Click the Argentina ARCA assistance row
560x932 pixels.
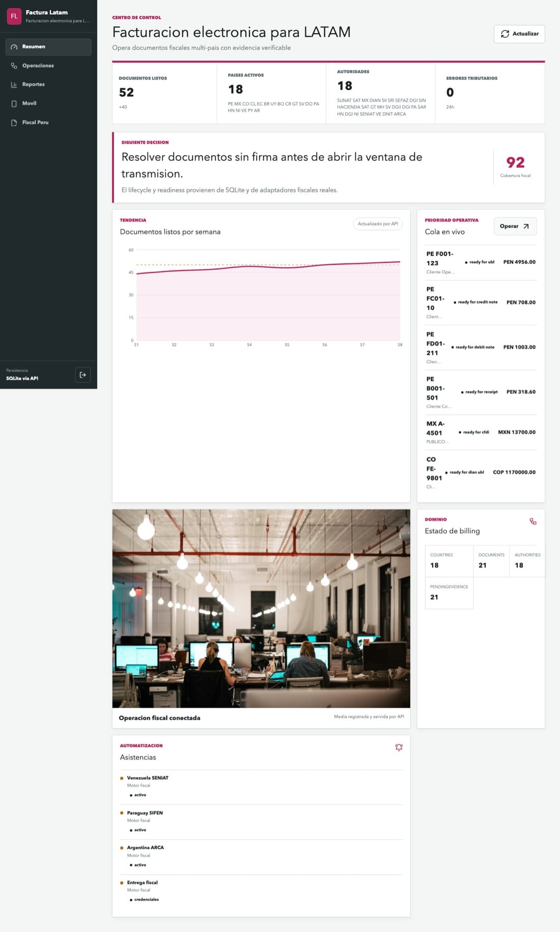[x=261, y=857]
